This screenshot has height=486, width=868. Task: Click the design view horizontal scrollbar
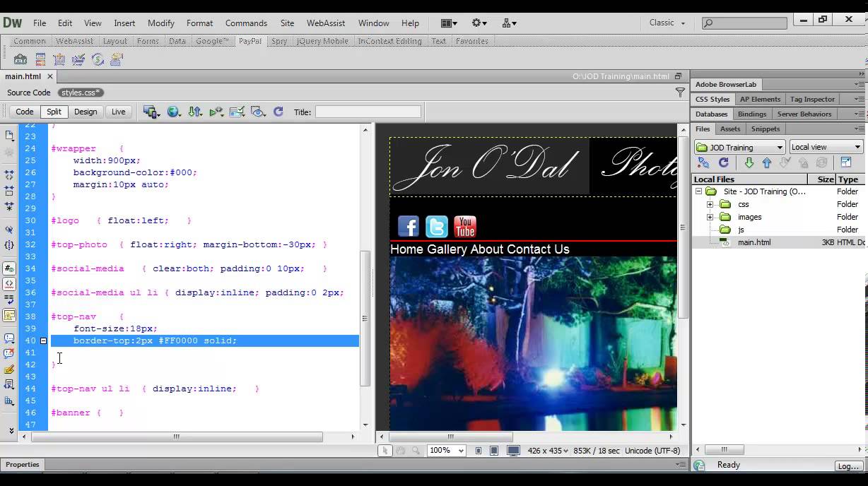click(450, 437)
